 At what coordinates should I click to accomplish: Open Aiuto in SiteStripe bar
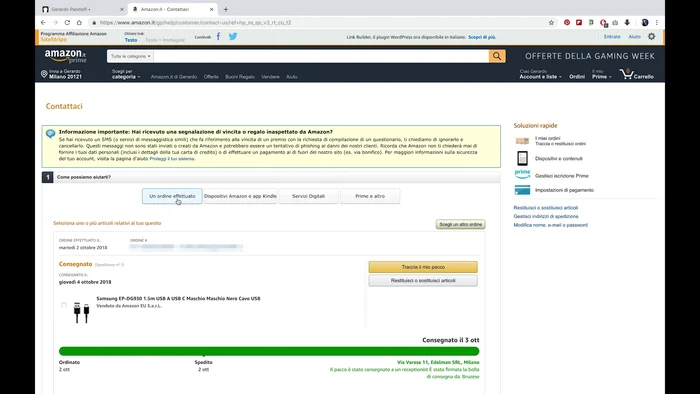pyautogui.click(x=634, y=37)
